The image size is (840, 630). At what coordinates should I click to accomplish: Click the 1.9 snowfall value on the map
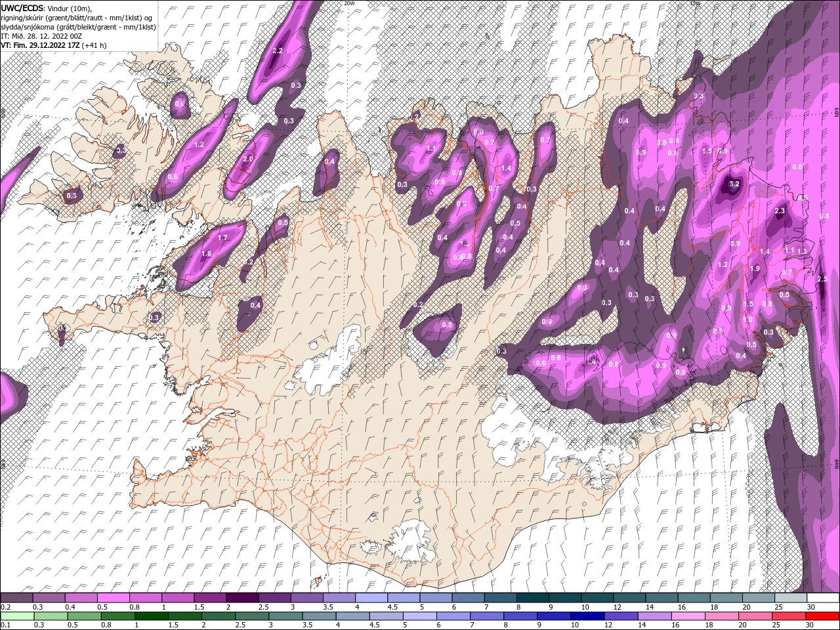click(755, 269)
